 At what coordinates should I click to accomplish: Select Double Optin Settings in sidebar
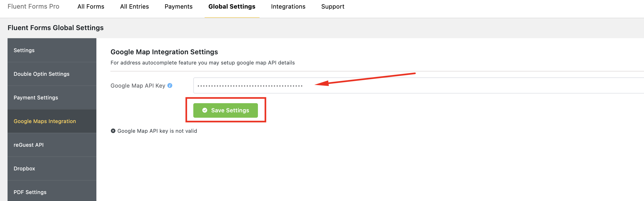[52, 74]
